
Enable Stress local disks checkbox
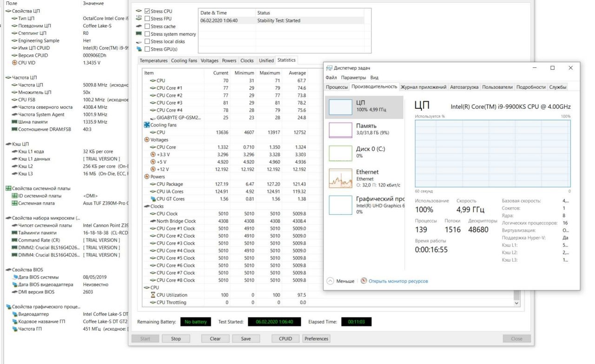[x=147, y=41]
